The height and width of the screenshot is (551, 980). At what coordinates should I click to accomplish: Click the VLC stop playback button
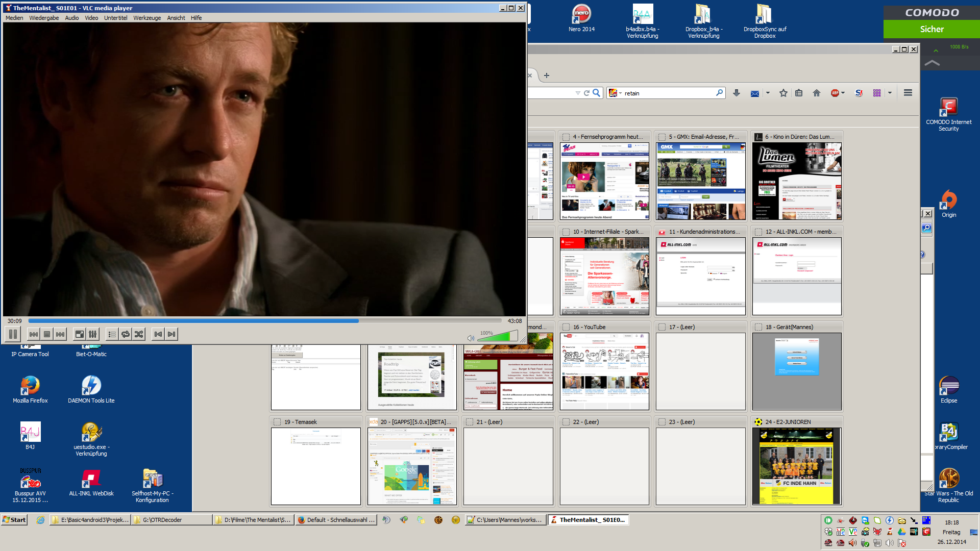click(47, 334)
